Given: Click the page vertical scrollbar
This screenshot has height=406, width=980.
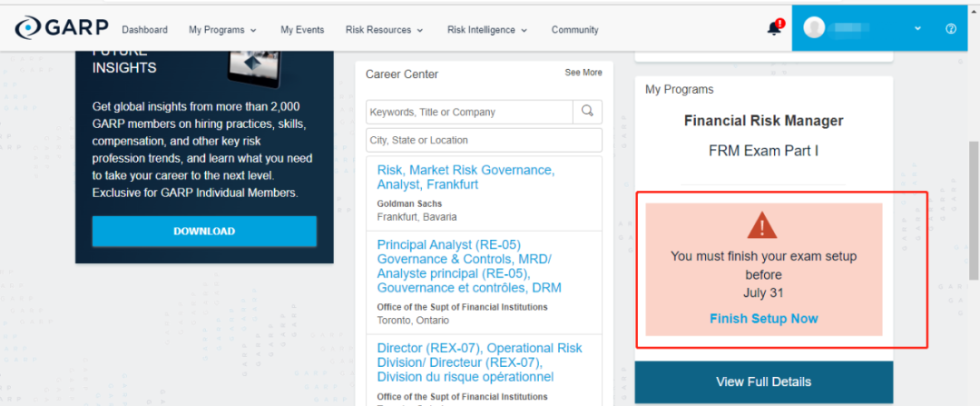Looking at the screenshot, I should coord(974,210).
